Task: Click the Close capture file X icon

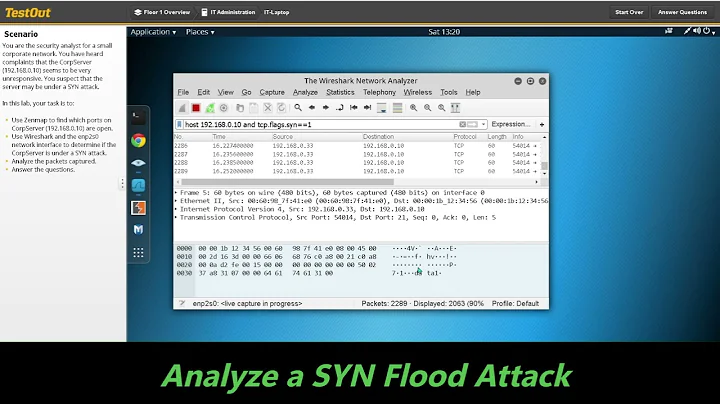Action: [x=268, y=108]
